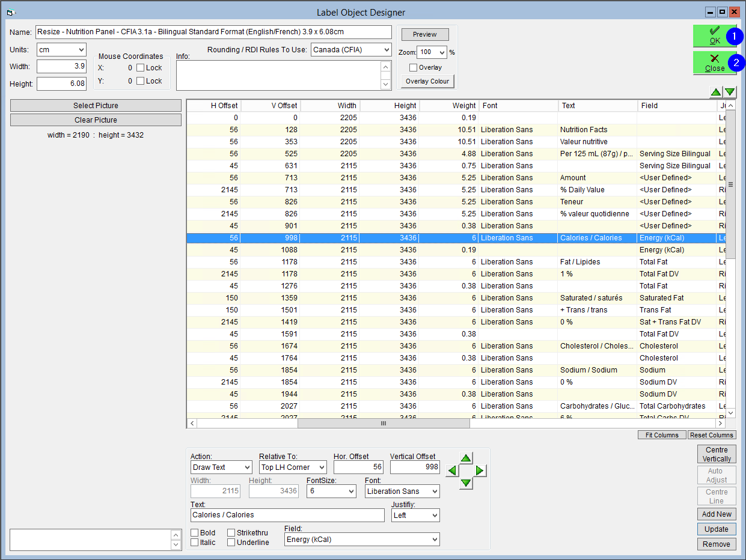Nudge offset down with the green arrow
This screenshot has width=746, height=560.
tap(466, 483)
